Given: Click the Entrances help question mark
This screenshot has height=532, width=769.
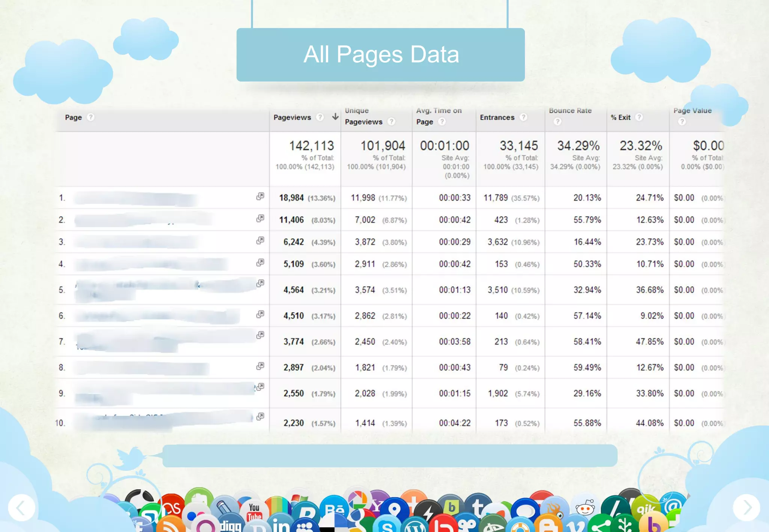Looking at the screenshot, I should (x=523, y=117).
